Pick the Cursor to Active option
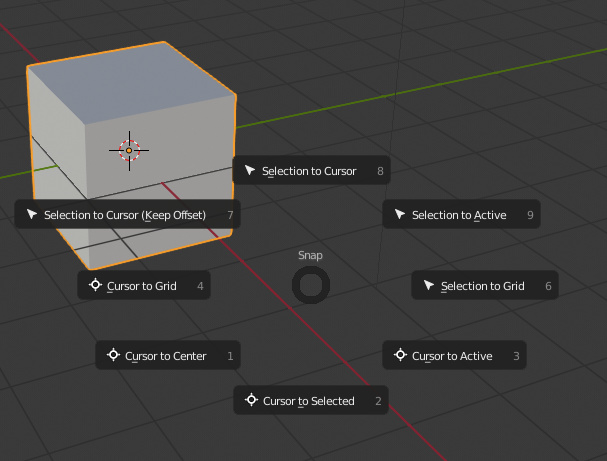607x461 pixels. (454, 355)
